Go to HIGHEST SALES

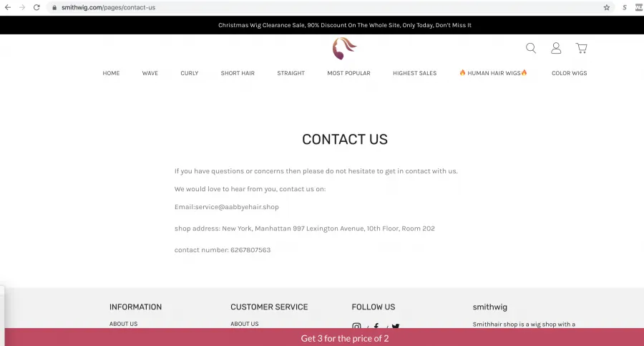(x=414, y=73)
